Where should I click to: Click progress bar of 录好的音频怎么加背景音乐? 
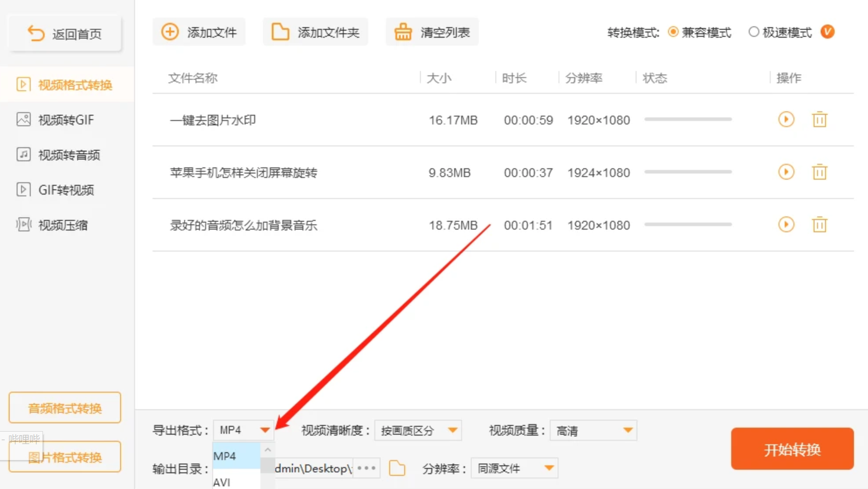[x=688, y=224]
